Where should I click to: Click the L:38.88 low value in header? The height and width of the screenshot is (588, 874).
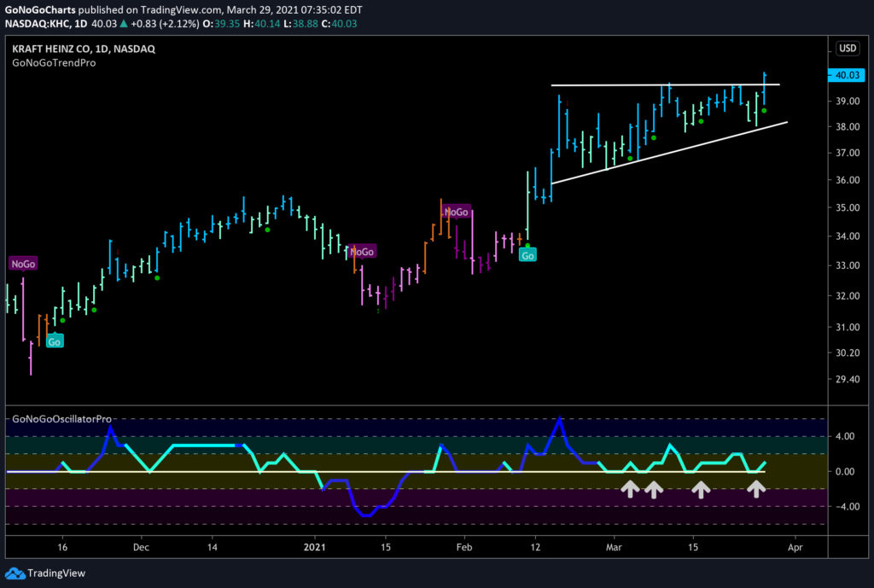(301, 24)
